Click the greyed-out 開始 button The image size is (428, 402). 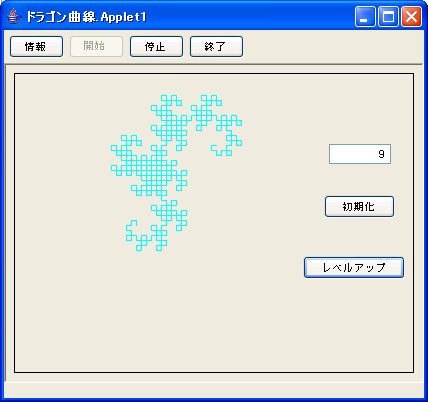(x=96, y=47)
